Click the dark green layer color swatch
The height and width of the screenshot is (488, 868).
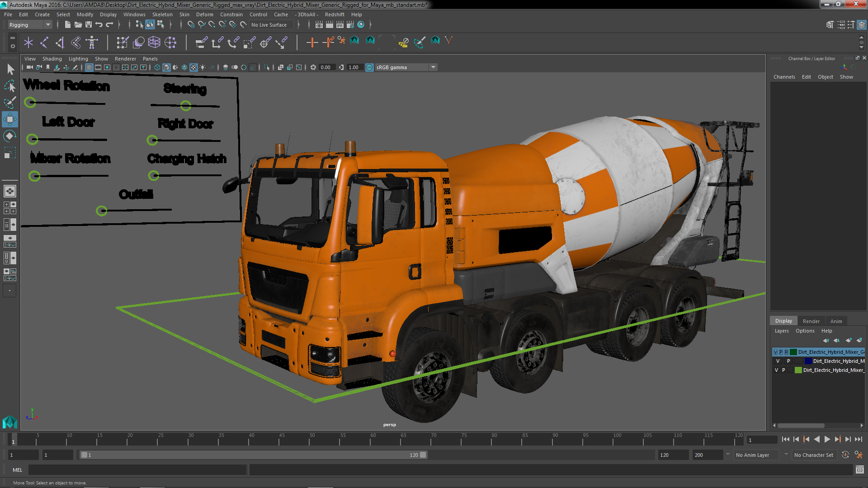[x=793, y=352]
